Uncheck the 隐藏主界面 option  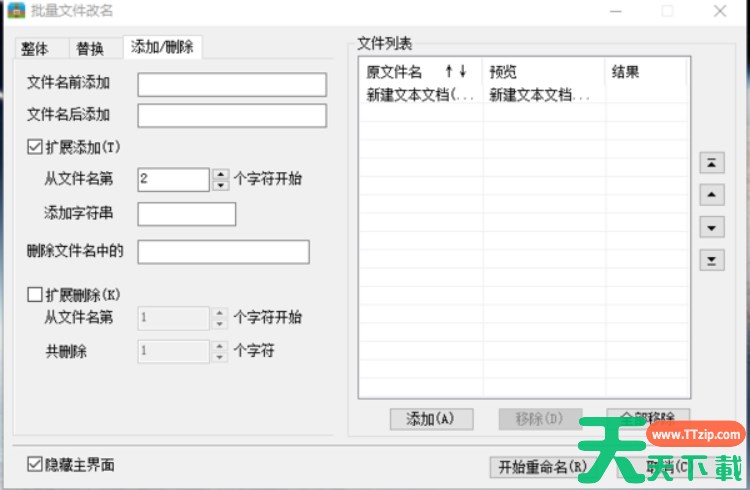point(34,464)
